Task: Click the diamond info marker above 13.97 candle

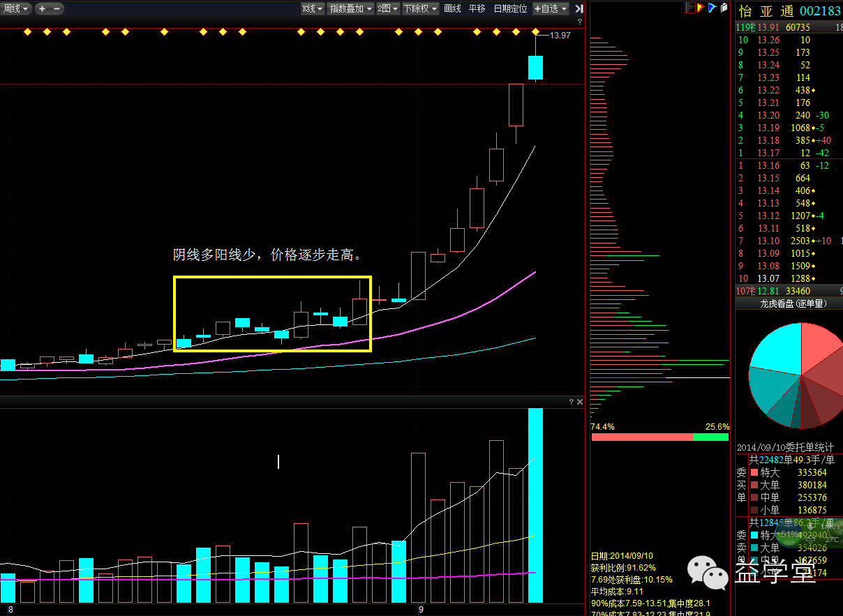Action: (536, 32)
